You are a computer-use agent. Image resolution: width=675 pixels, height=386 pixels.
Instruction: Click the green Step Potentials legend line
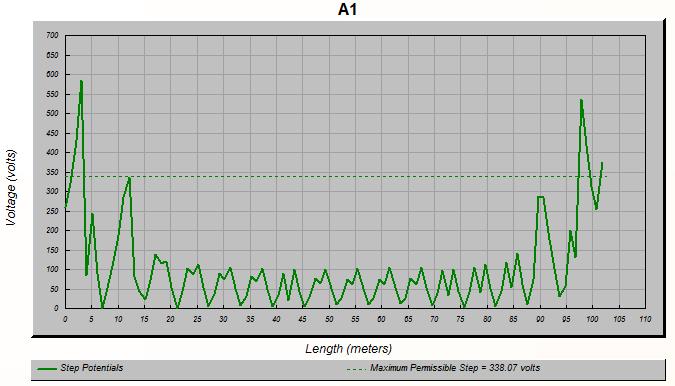[x=47, y=369]
